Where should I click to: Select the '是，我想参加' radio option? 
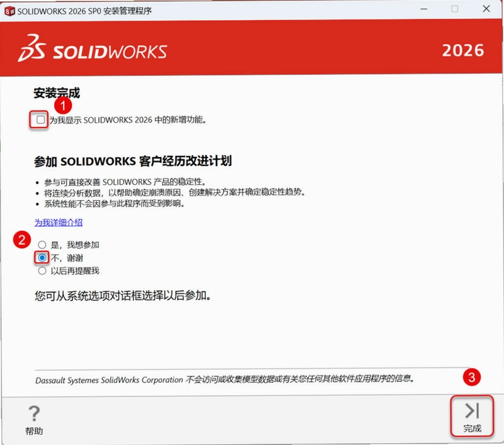click(x=42, y=245)
